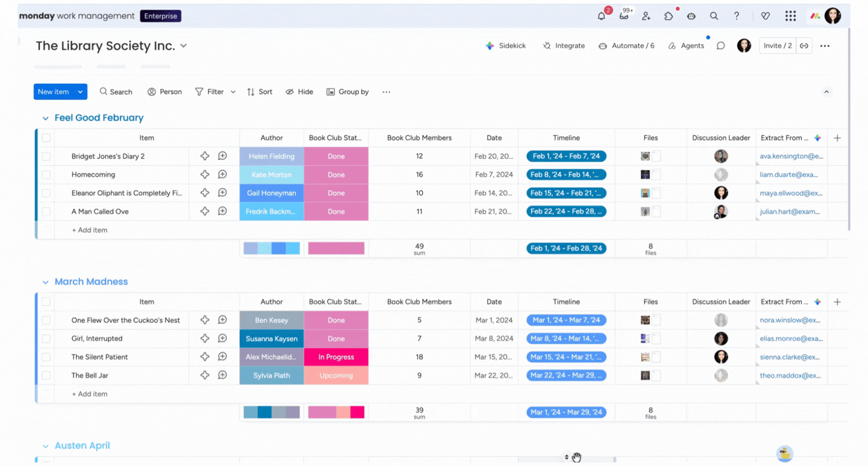Open the notifications bell icon
This screenshot has width=868, height=466.
click(601, 16)
